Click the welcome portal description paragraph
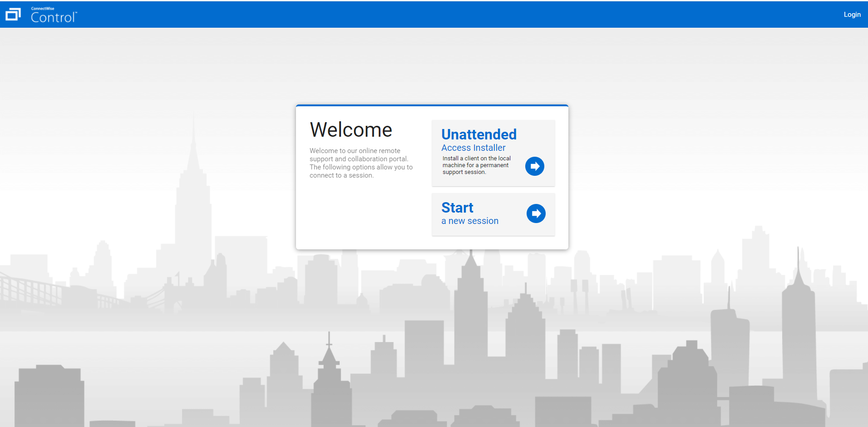 (361, 163)
